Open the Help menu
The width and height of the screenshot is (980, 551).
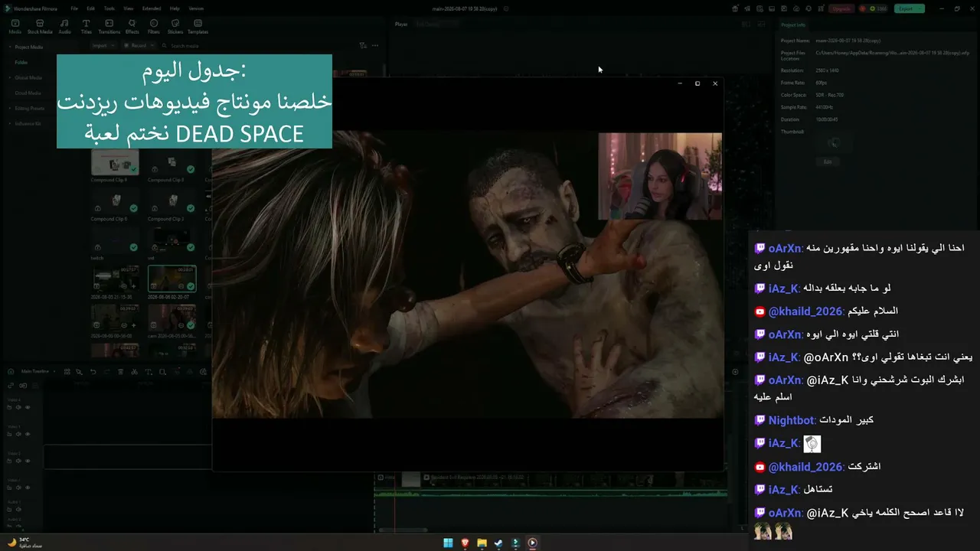click(x=175, y=8)
